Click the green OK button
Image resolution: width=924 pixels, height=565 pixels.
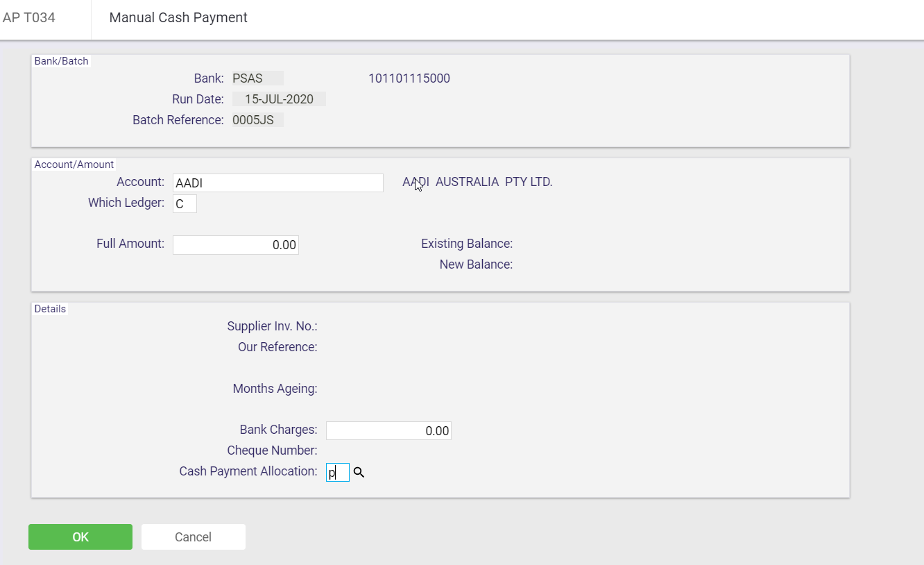pyautogui.click(x=80, y=537)
